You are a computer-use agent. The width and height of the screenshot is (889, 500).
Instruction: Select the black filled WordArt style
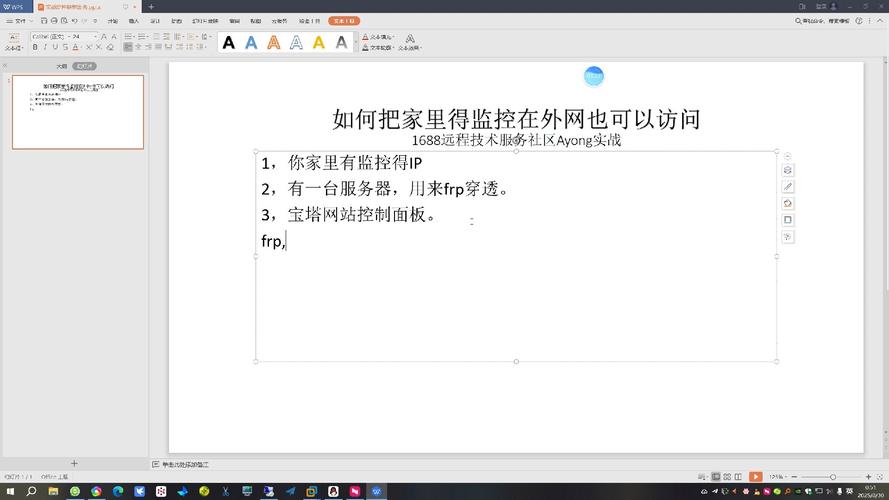coord(229,42)
